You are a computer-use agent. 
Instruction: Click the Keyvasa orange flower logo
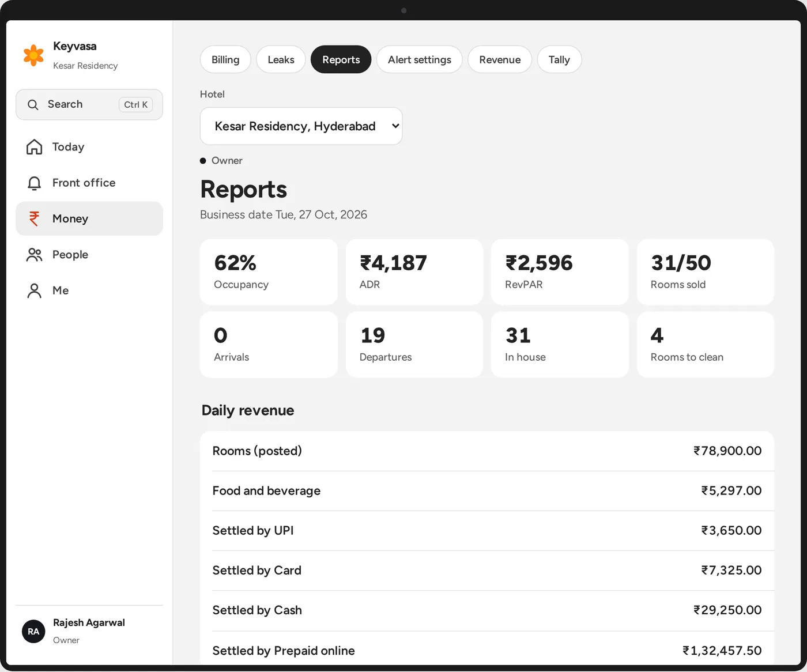pos(33,55)
